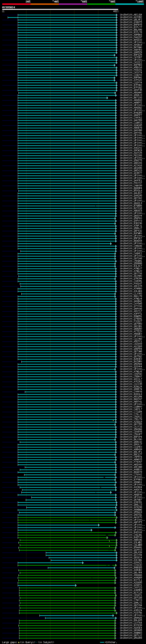146x644 pixels.
Task: Select hit label UniRef100_A8PYF5
Action: [131, 522]
